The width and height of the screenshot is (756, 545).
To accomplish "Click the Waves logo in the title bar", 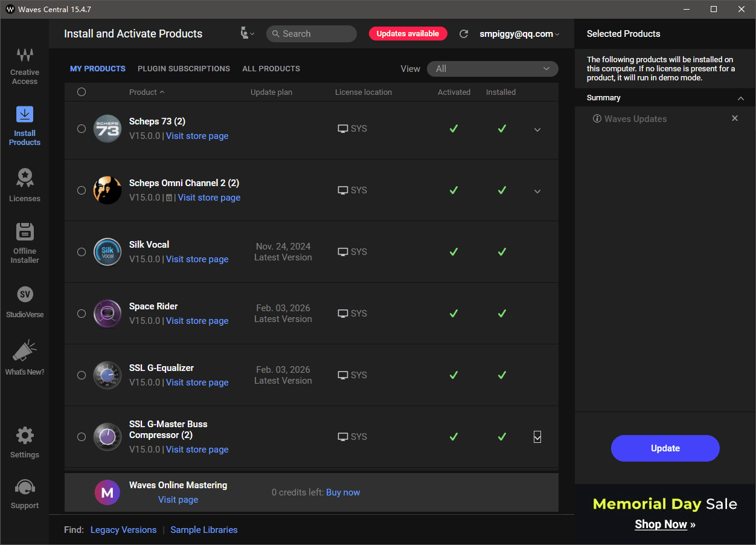I will coord(10,9).
